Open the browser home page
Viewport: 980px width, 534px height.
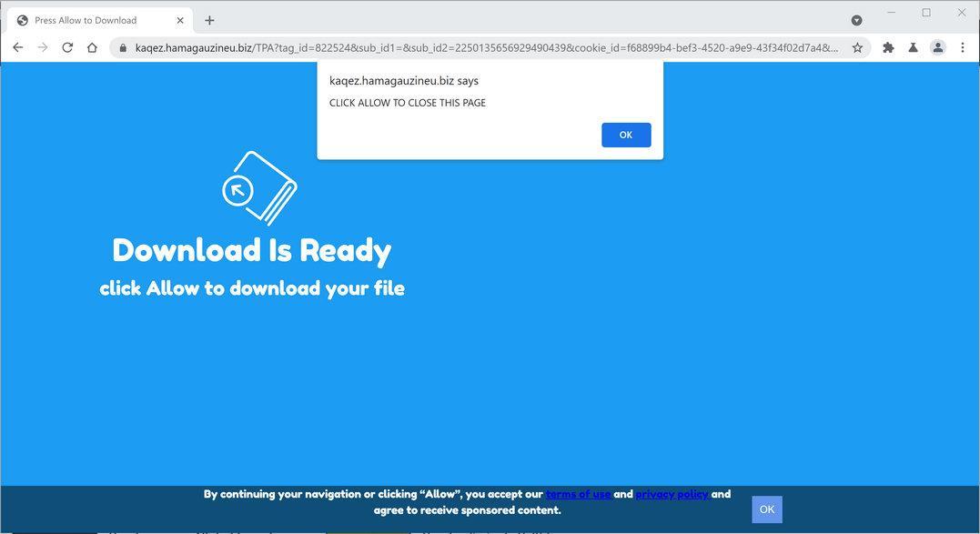tap(91, 46)
